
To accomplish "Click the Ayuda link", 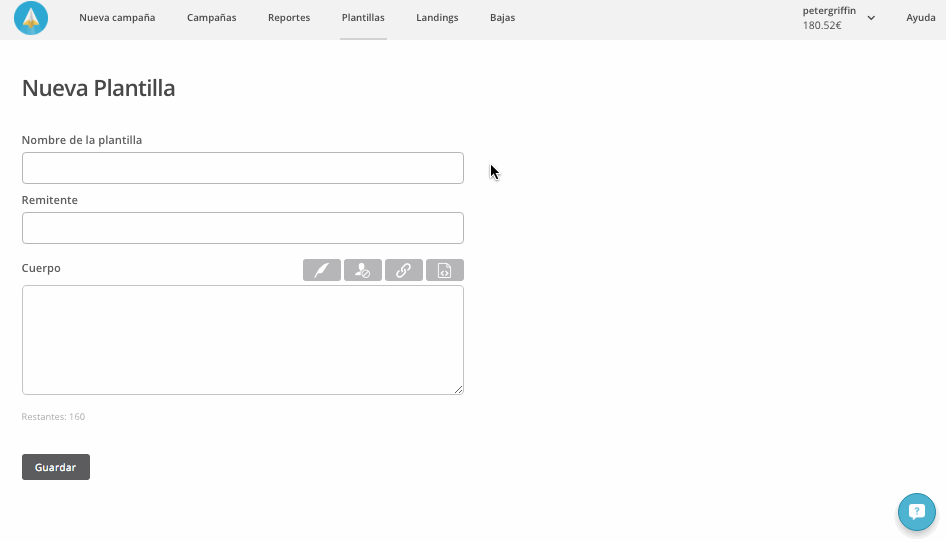I will [x=920, y=18].
